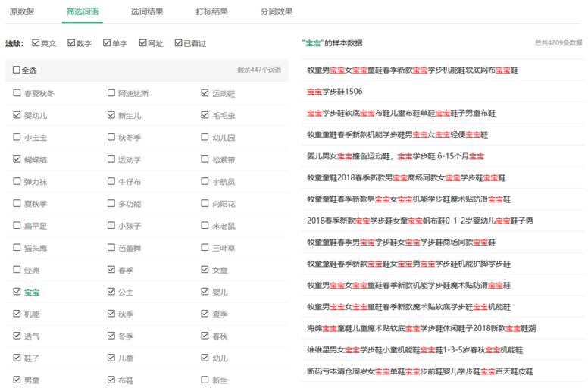Screen dimensions: 588x388
Task: Select sample row starting 断码亏本清仓
Action: (443, 371)
